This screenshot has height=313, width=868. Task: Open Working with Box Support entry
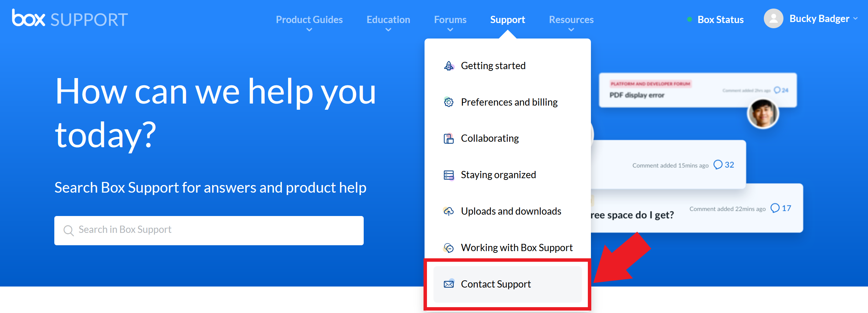coord(508,248)
